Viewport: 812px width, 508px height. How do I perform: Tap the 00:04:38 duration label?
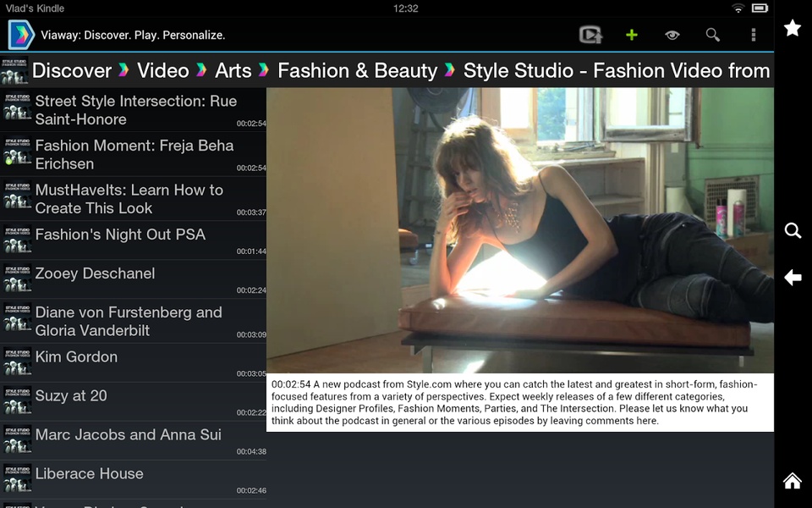[251, 451]
